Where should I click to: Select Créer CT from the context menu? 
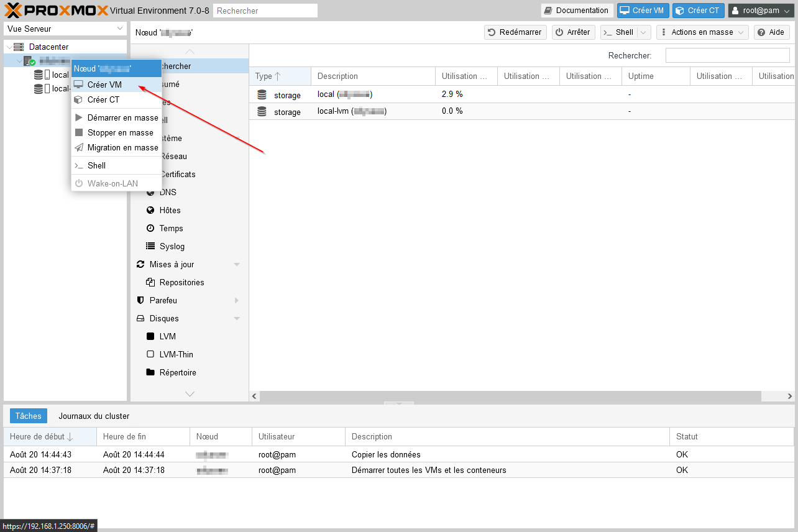point(103,99)
